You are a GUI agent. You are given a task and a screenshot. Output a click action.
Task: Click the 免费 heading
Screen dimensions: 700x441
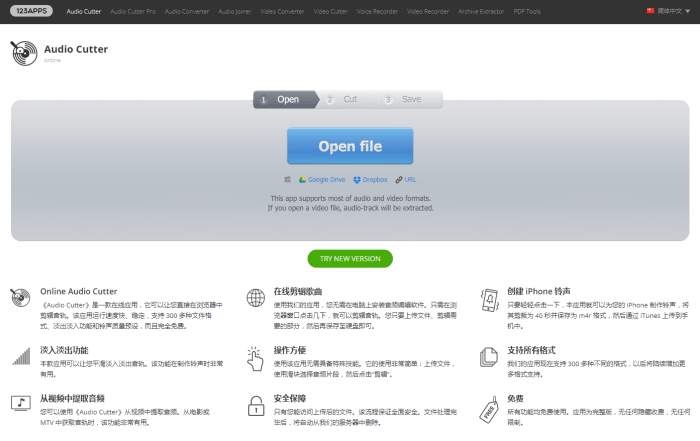515,399
